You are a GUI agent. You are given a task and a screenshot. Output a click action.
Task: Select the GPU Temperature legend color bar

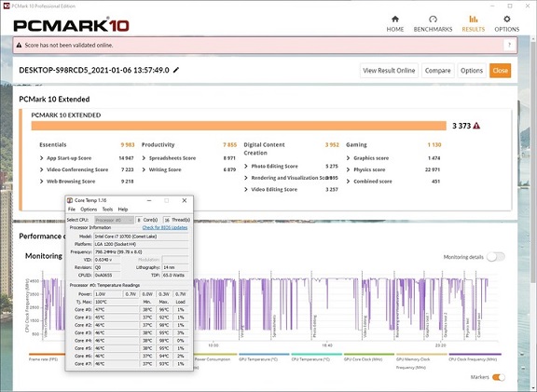264,354
